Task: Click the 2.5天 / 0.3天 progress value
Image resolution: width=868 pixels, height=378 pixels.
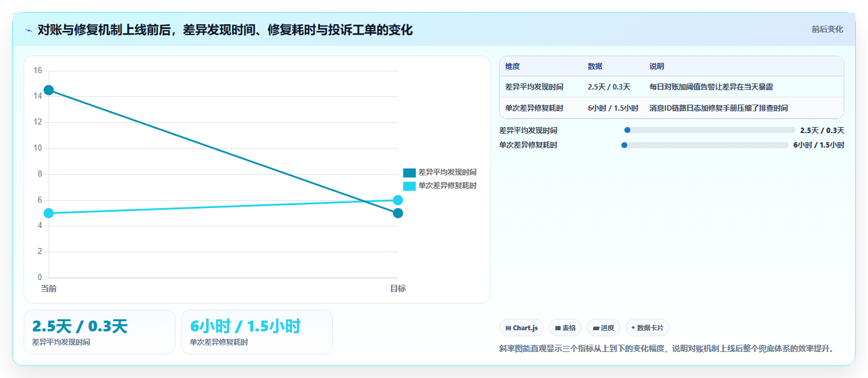Action: pos(822,130)
